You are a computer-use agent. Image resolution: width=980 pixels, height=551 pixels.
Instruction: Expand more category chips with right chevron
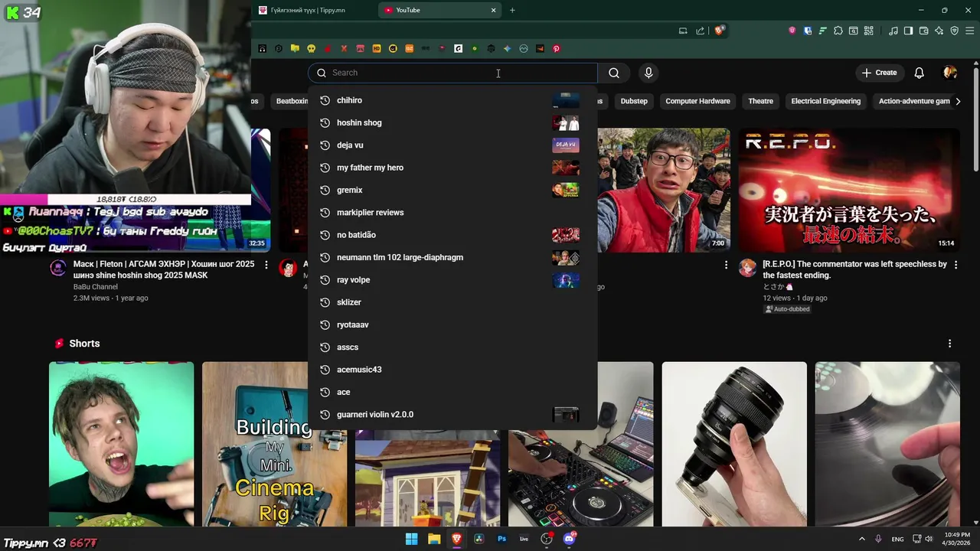point(958,101)
